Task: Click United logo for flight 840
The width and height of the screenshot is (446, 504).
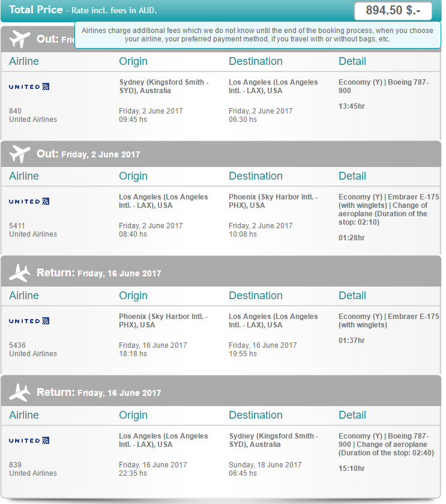Action: (29, 87)
